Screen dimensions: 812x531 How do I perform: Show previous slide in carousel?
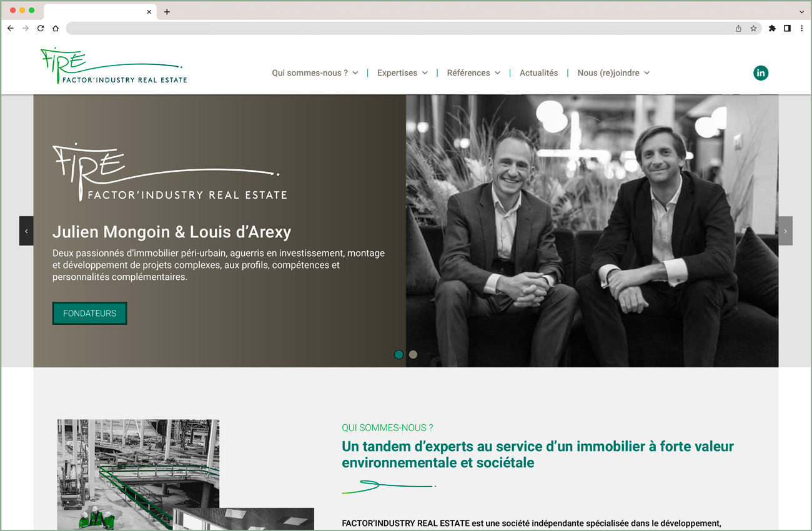tap(26, 231)
